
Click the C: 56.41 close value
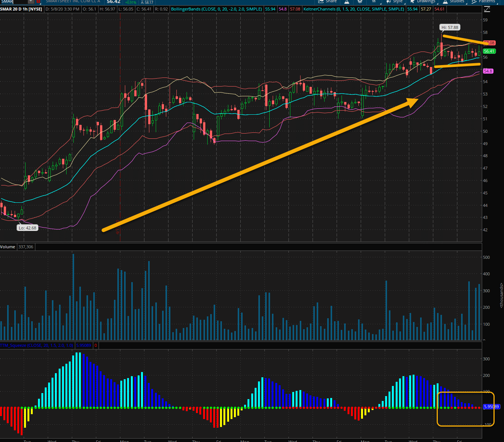coord(144,9)
